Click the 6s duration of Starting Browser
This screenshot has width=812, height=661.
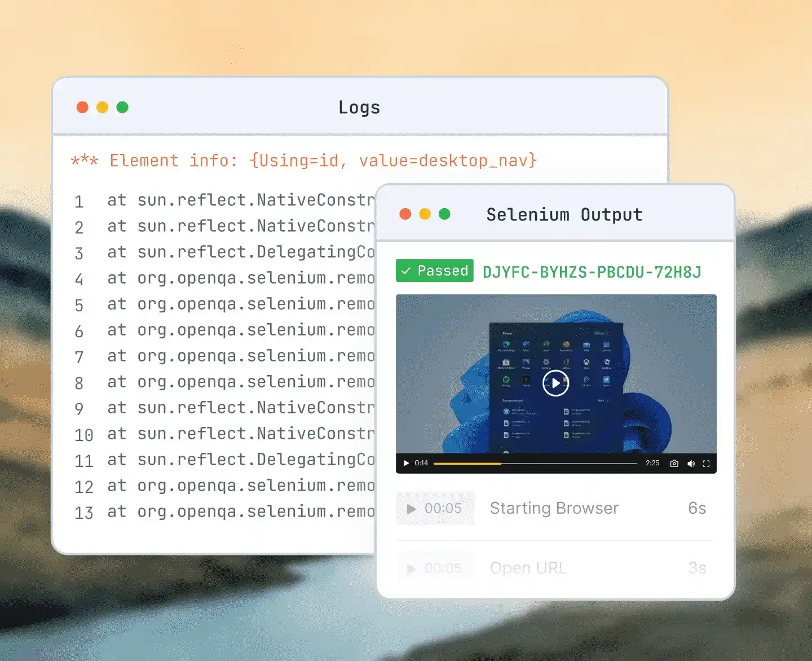point(697,508)
